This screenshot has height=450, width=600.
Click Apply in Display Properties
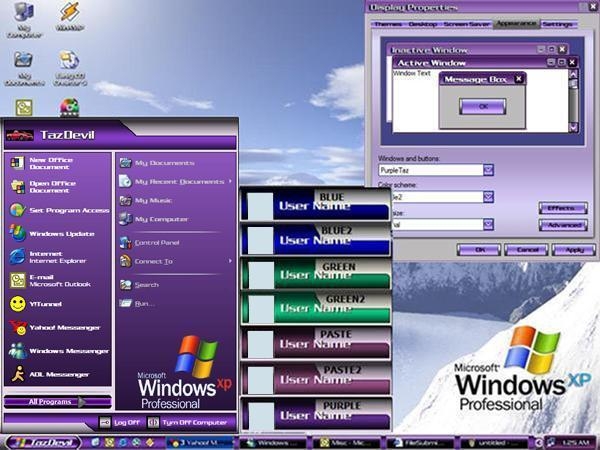click(574, 250)
